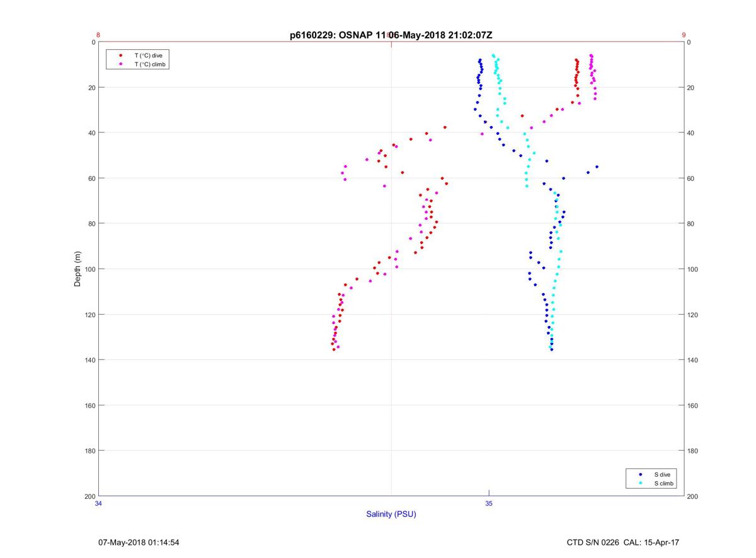Click right depth tick label 200
The height and width of the screenshot is (558, 756).
tap(693, 496)
